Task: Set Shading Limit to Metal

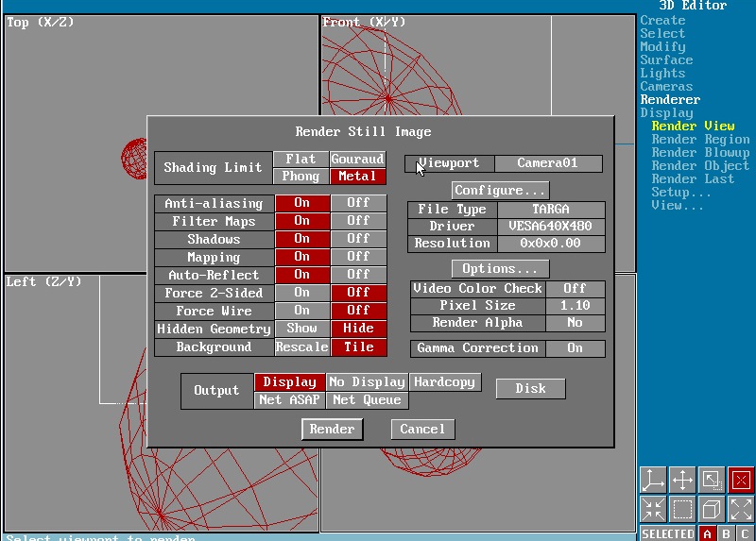Action: (x=358, y=177)
